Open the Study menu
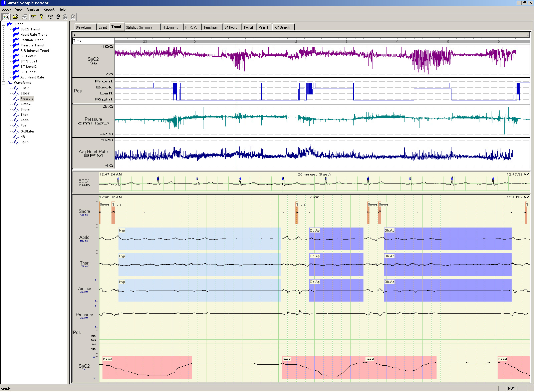The height and width of the screenshot is (392, 534). 6,9
